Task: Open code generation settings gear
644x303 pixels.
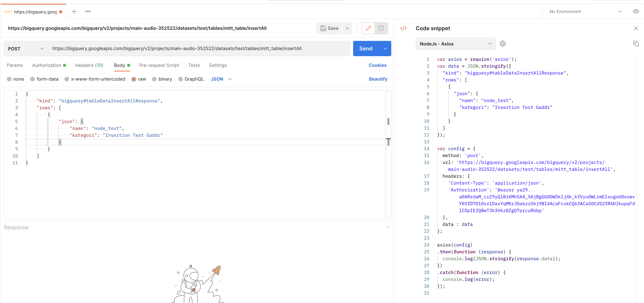Action: (503, 44)
